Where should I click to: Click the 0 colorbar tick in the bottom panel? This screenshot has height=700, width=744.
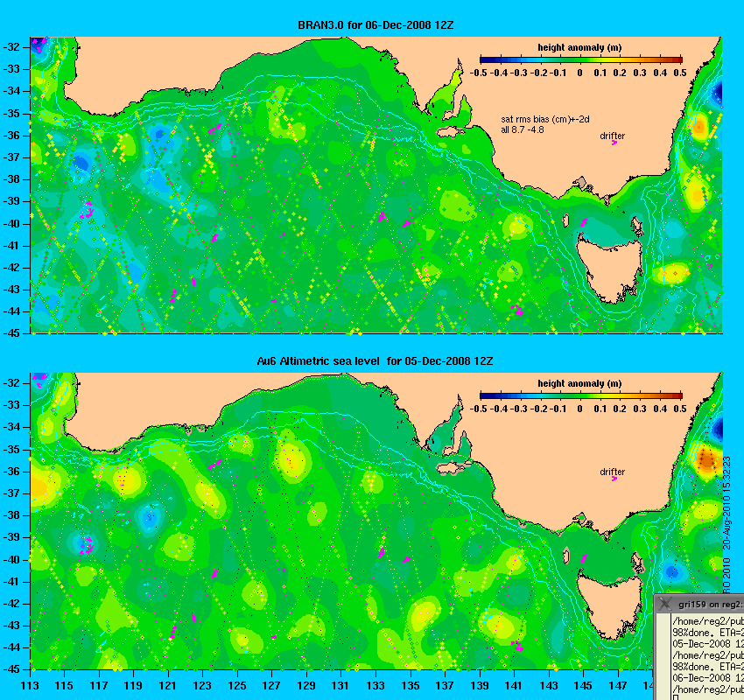coord(579,409)
